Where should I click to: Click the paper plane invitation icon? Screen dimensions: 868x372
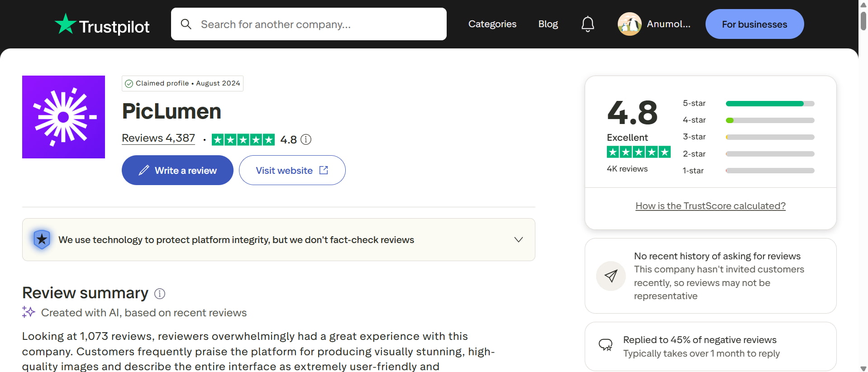click(x=611, y=276)
